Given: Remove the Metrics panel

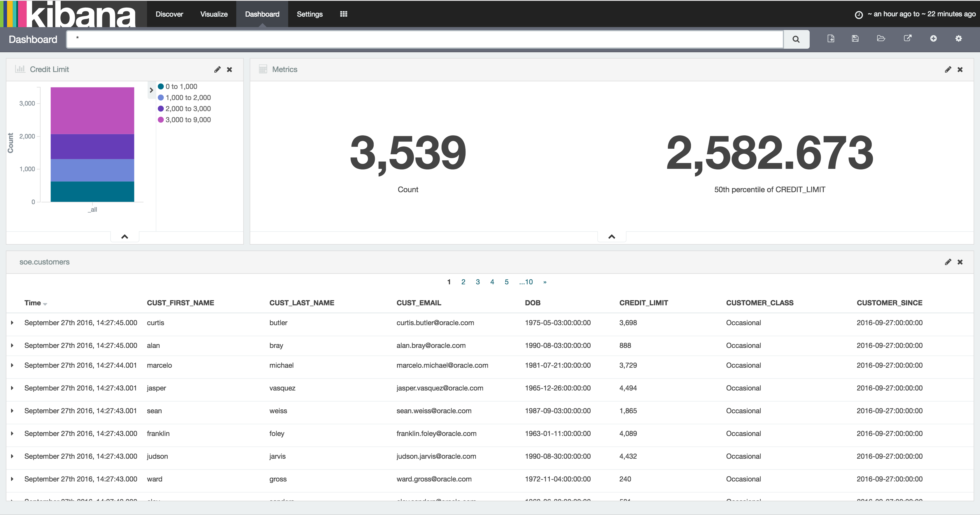Looking at the screenshot, I should (960, 69).
